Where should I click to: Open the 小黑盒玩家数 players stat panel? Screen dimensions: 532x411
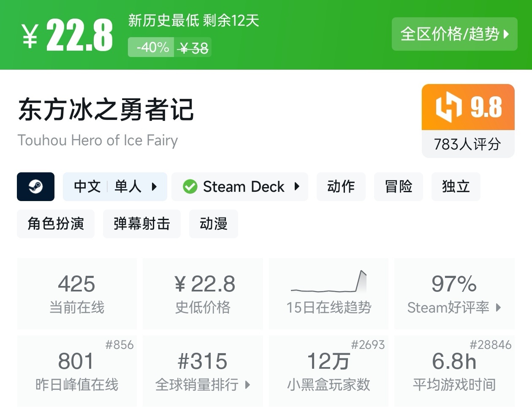328,371
